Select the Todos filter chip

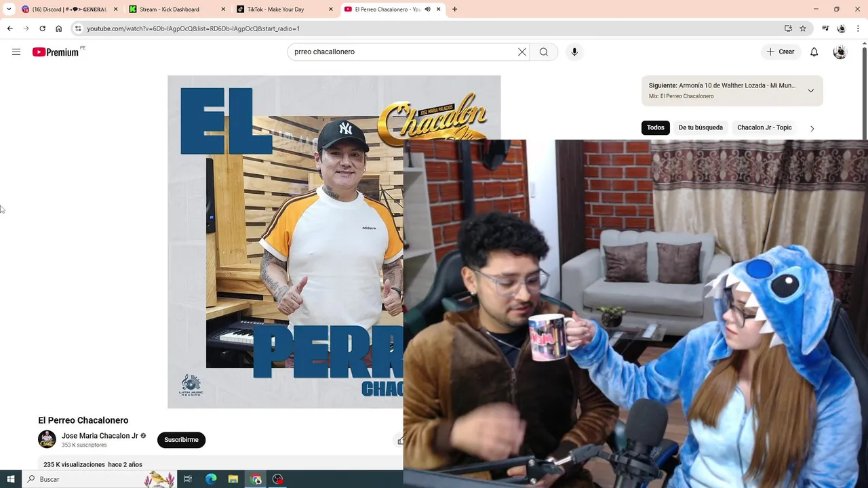655,127
